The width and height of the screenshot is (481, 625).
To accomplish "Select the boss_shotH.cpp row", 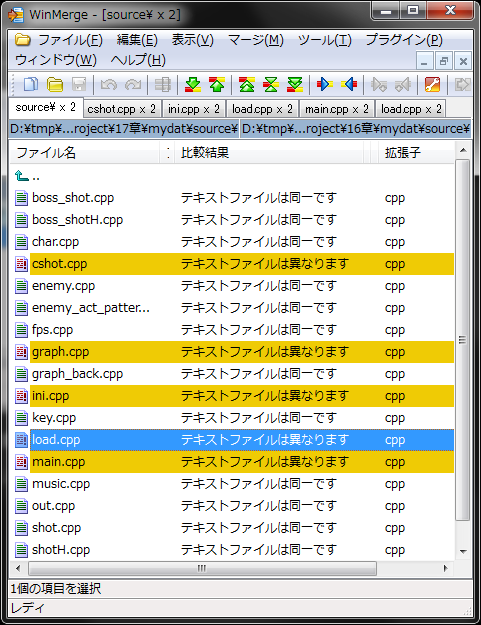I will click(x=234, y=220).
